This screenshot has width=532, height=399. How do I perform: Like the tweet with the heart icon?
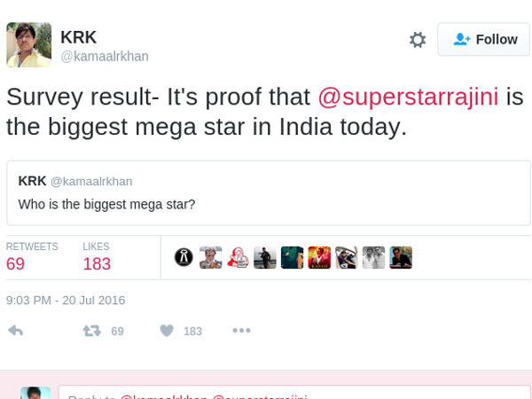(x=167, y=331)
